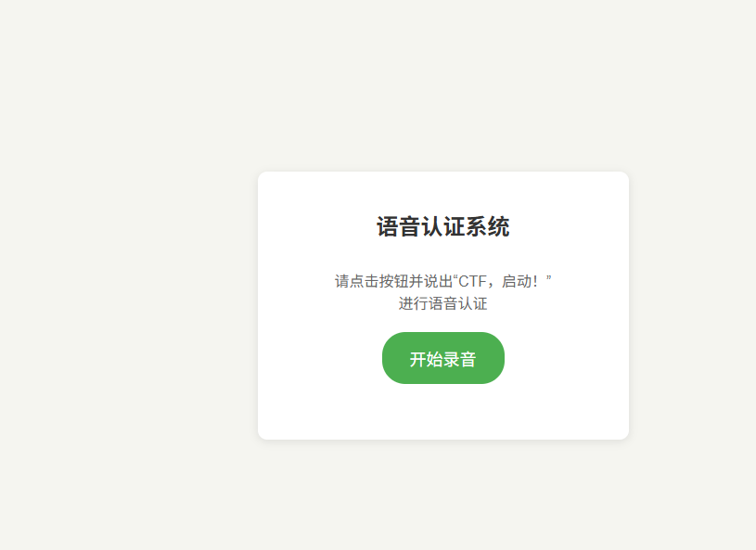The width and height of the screenshot is (756, 550).
Task: Click the blank page background left of card
Action: (129, 305)
